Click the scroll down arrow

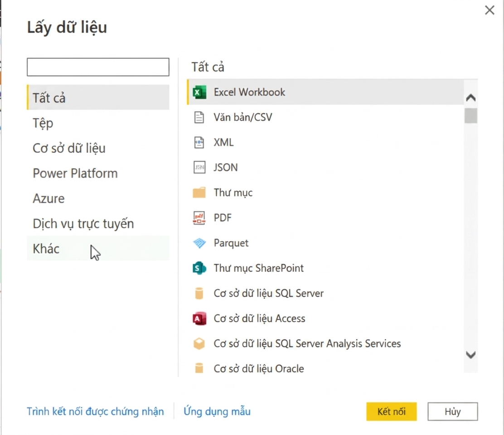471,355
